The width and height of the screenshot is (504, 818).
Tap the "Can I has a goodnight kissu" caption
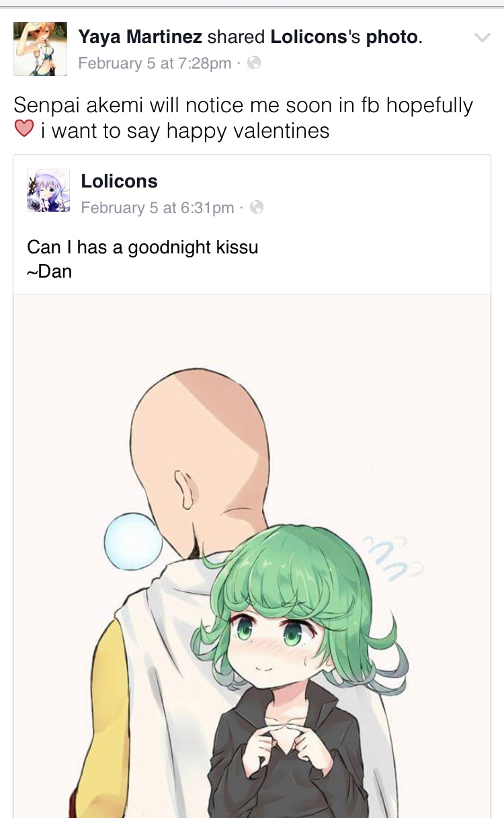pos(142,247)
